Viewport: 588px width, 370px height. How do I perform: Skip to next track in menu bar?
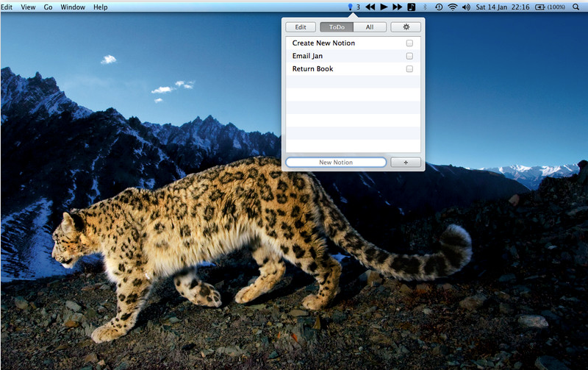tap(398, 7)
